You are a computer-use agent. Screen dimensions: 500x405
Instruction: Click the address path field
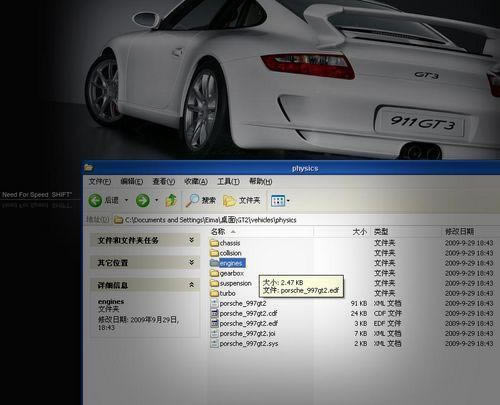pos(307,220)
